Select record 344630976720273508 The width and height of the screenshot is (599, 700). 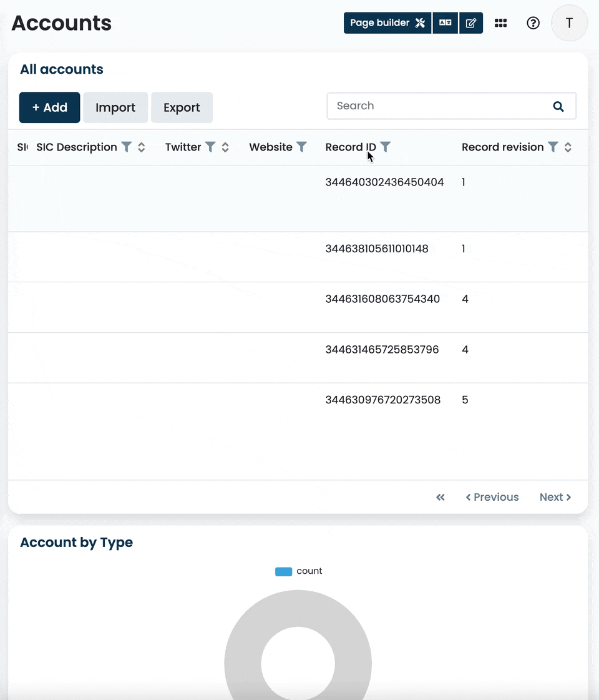[383, 400]
